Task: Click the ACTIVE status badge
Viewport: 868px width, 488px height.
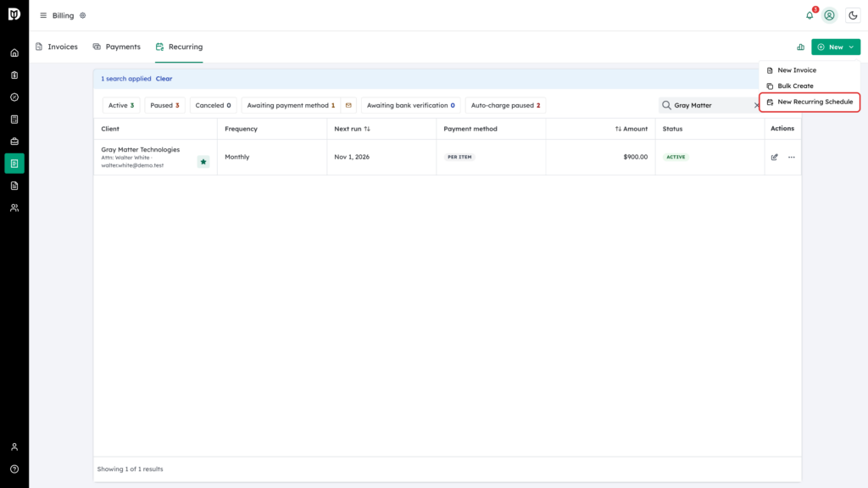Action: (x=676, y=157)
